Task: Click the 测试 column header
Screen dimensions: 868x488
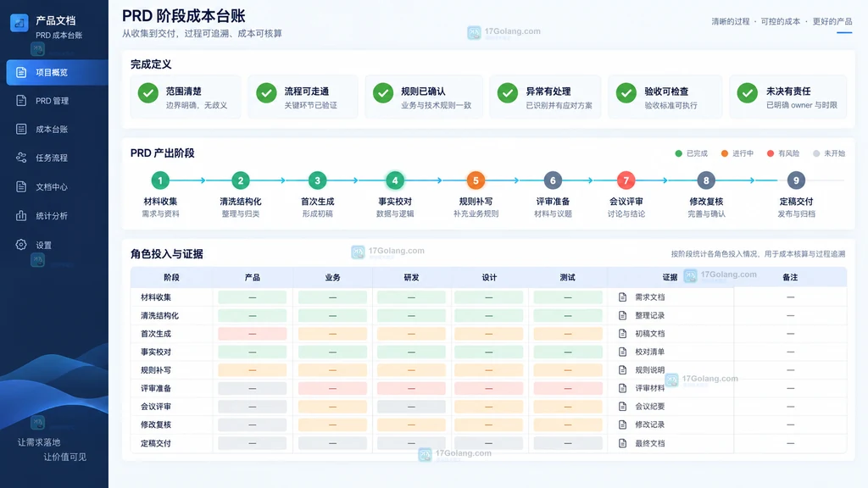Action: [x=567, y=277]
